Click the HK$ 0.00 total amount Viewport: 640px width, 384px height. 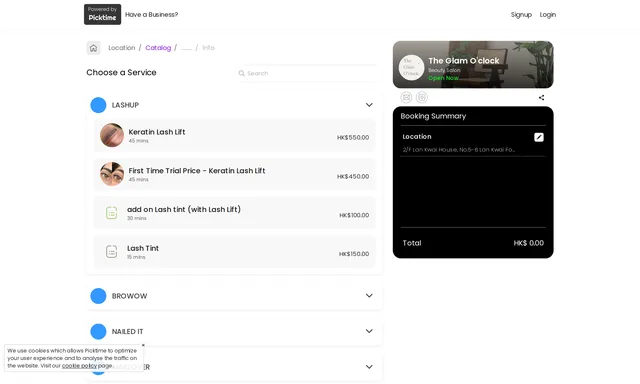point(529,243)
